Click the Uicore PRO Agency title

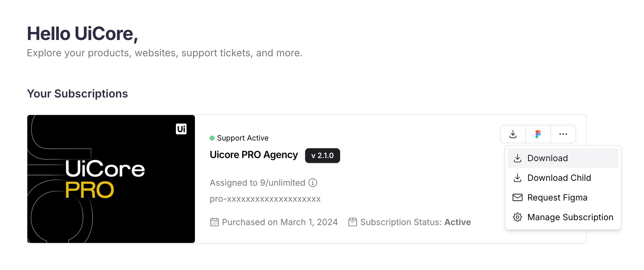click(254, 155)
